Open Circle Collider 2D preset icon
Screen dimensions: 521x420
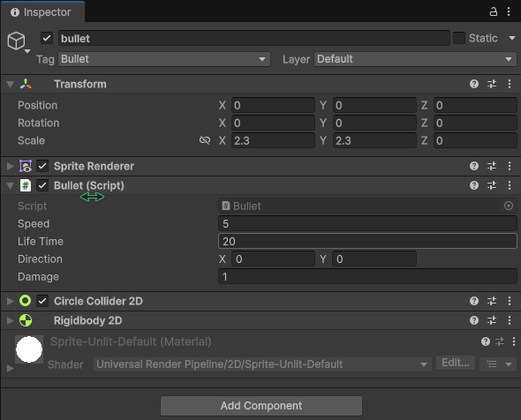coord(492,301)
